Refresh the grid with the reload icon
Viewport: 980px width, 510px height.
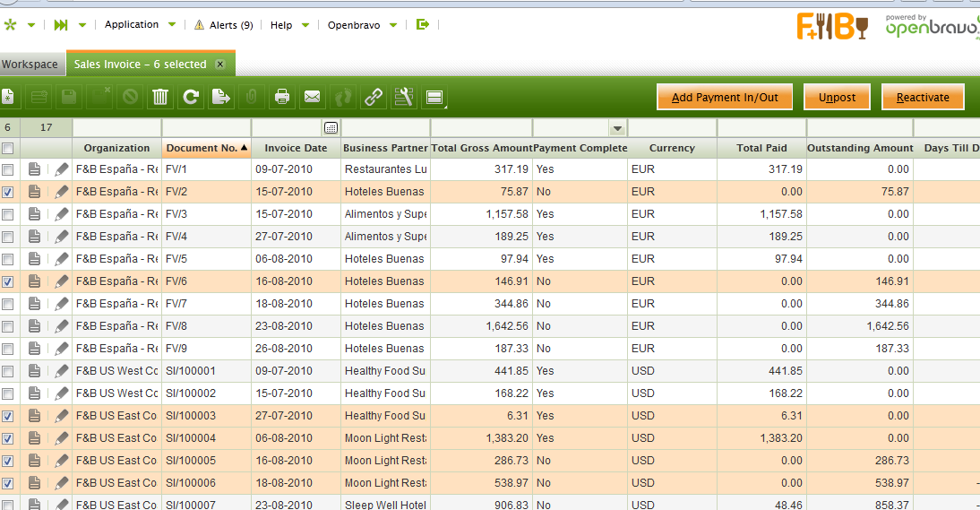[190, 97]
